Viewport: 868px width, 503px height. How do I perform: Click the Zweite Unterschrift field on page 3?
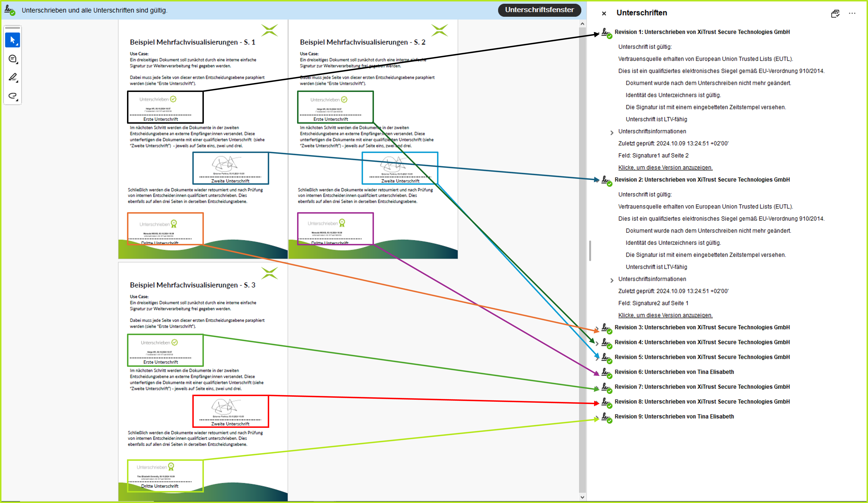[x=230, y=411]
